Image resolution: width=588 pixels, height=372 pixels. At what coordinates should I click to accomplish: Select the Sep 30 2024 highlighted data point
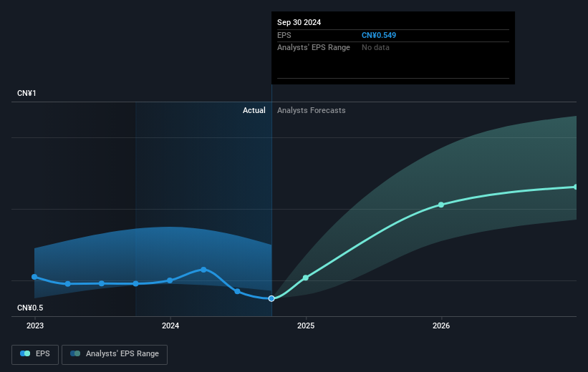point(271,298)
